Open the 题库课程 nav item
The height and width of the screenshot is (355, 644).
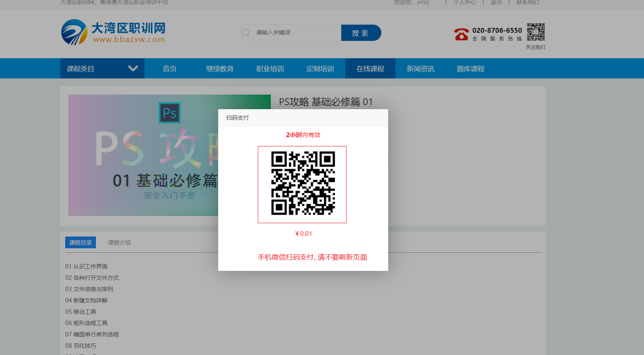[x=471, y=69]
